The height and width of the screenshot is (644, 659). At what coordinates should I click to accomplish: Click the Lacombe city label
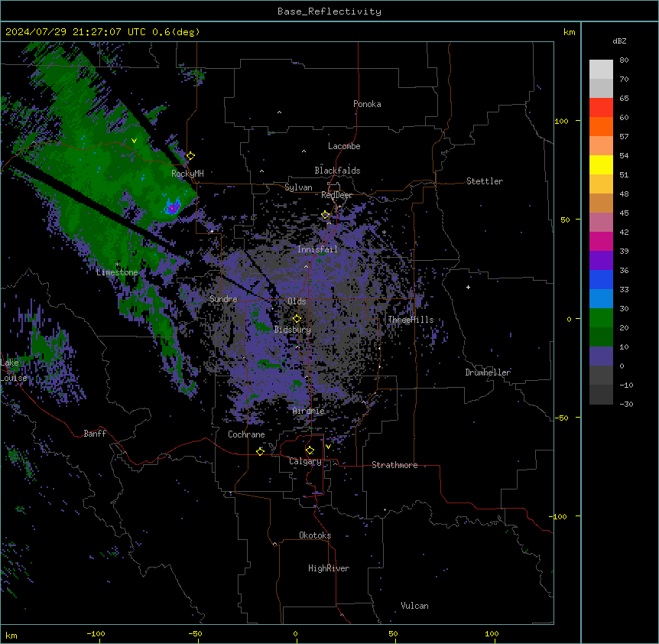click(344, 146)
